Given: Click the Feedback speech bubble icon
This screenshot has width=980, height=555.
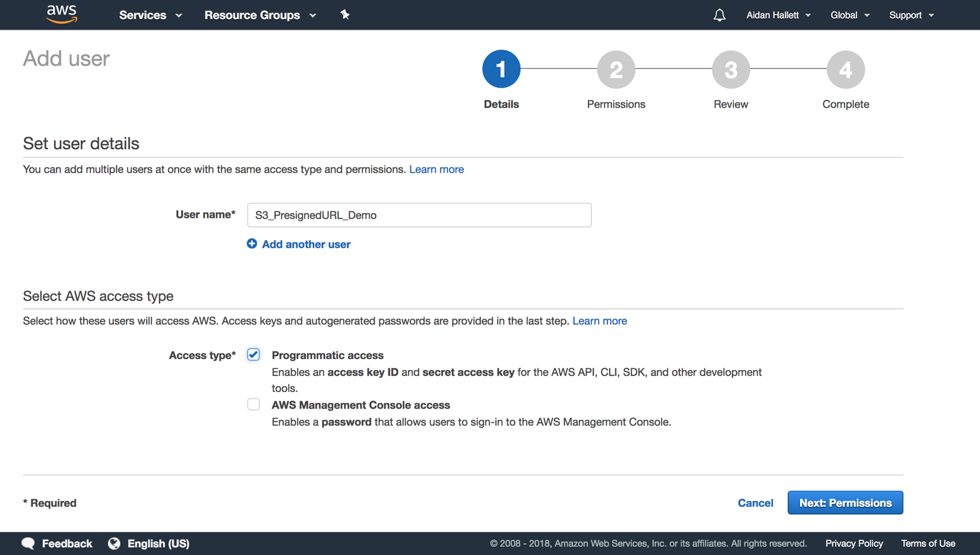Looking at the screenshot, I should pos(29,543).
